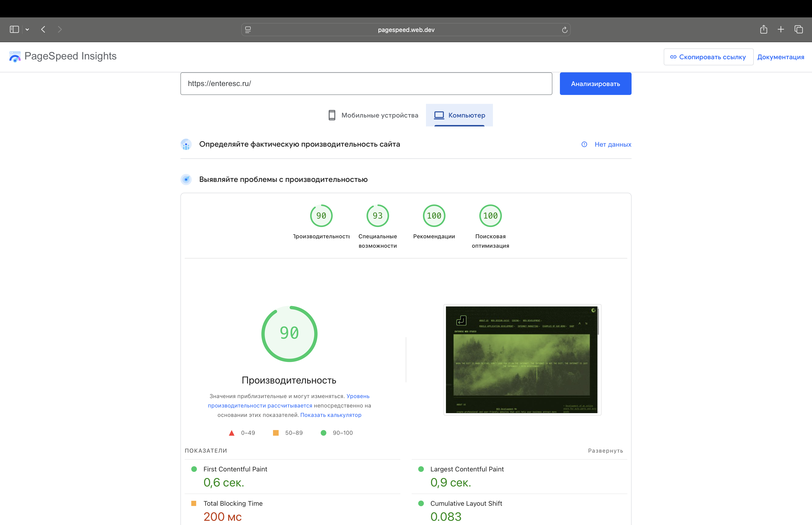Click the URL input field with enteresc.ru
812x525 pixels.
(x=366, y=83)
